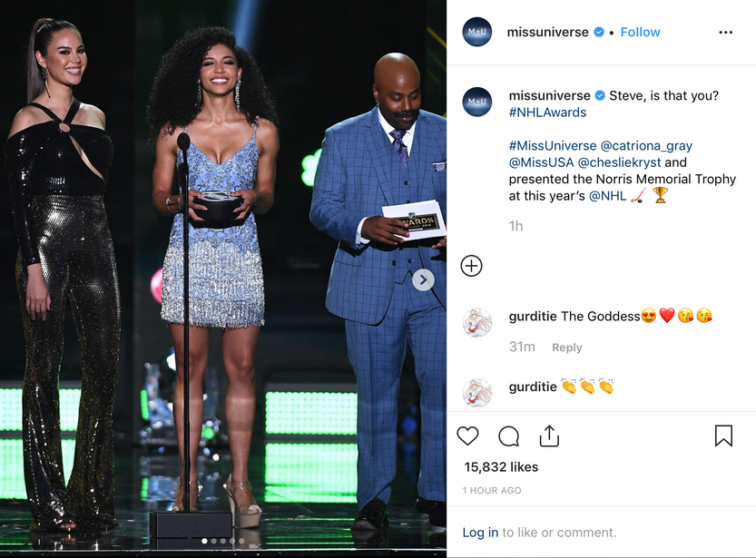This screenshot has width=756, height=558.
Task: Open gurditie's avatar on the first comment
Action: (476, 322)
